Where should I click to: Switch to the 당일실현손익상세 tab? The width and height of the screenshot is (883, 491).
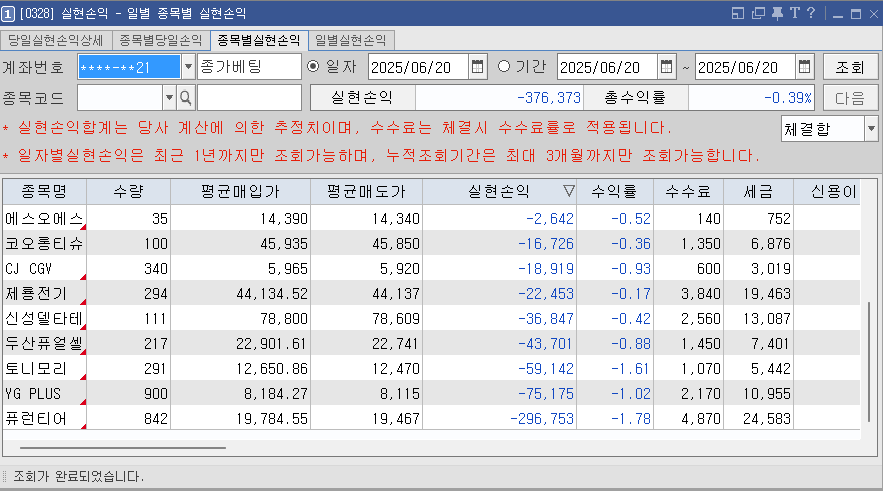pyautogui.click(x=57, y=40)
